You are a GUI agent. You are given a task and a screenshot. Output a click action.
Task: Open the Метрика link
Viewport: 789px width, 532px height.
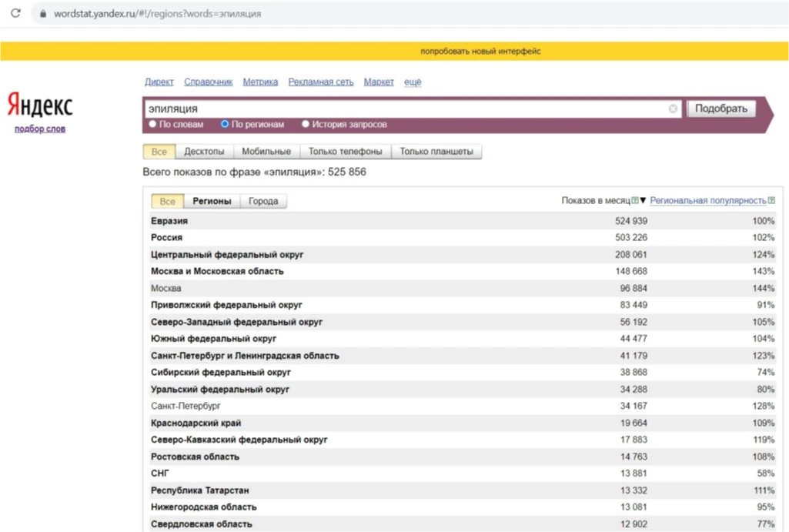[x=260, y=82]
